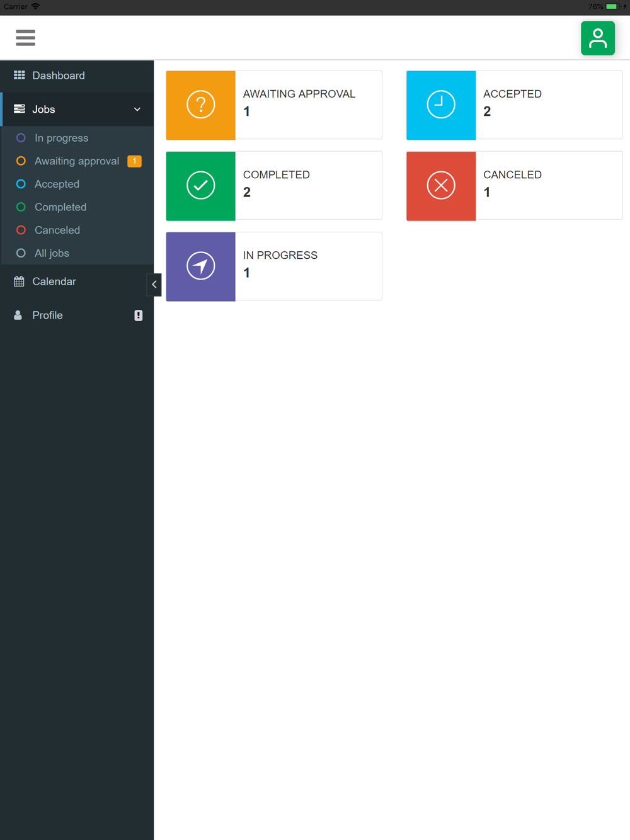
Task: Show Awaiting approval jobs
Action: click(77, 161)
